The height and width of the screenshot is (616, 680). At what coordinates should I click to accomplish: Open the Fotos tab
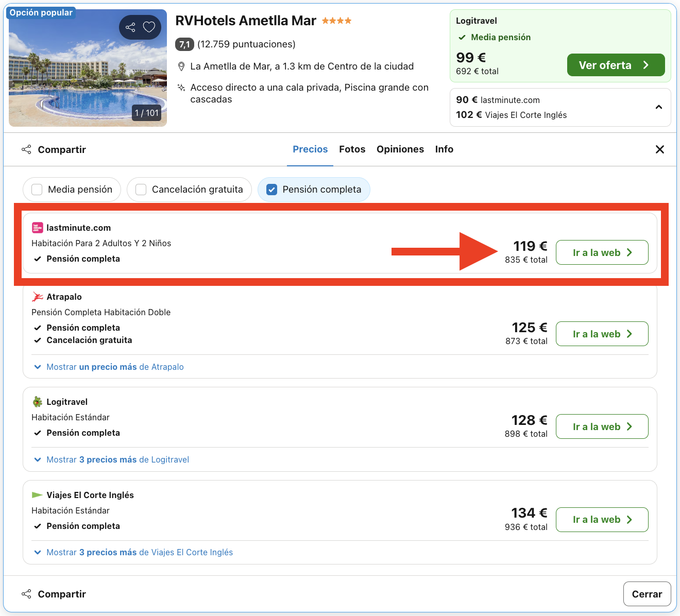pyautogui.click(x=352, y=149)
